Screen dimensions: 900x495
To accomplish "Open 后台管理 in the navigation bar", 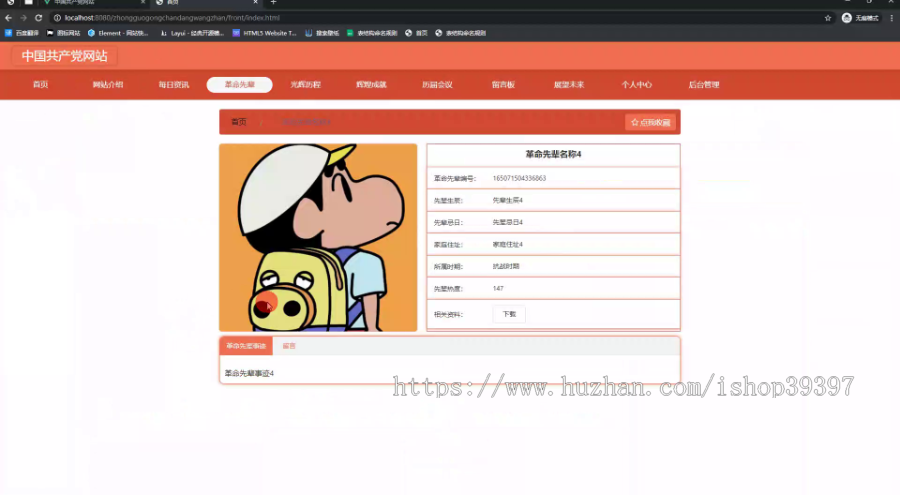I will click(x=704, y=84).
